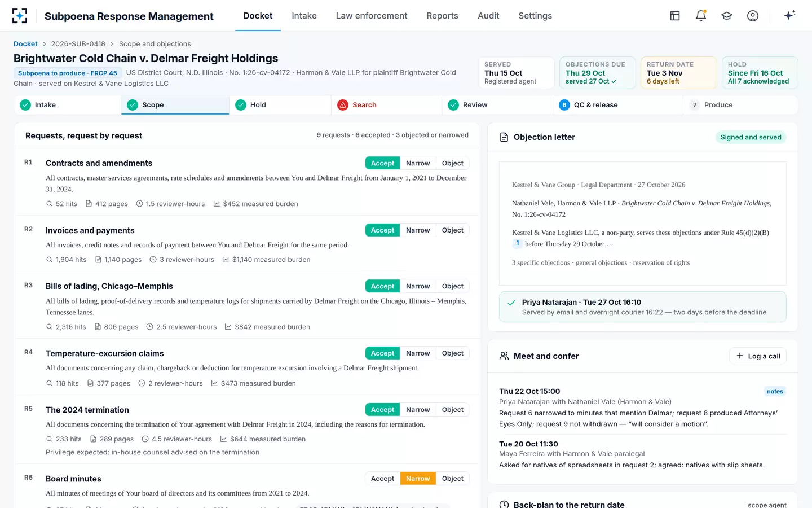Set R2 Invoices and payments to Object

click(453, 230)
